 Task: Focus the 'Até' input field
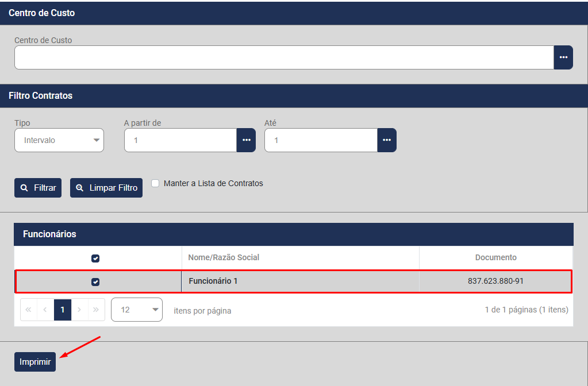click(321, 140)
